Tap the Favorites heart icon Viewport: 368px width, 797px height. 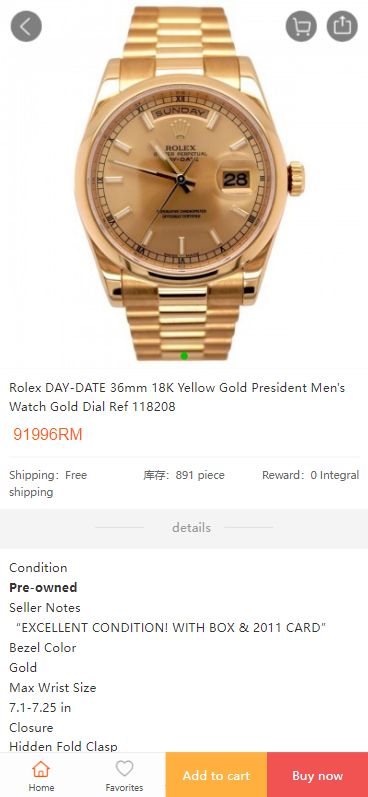[x=125, y=769]
